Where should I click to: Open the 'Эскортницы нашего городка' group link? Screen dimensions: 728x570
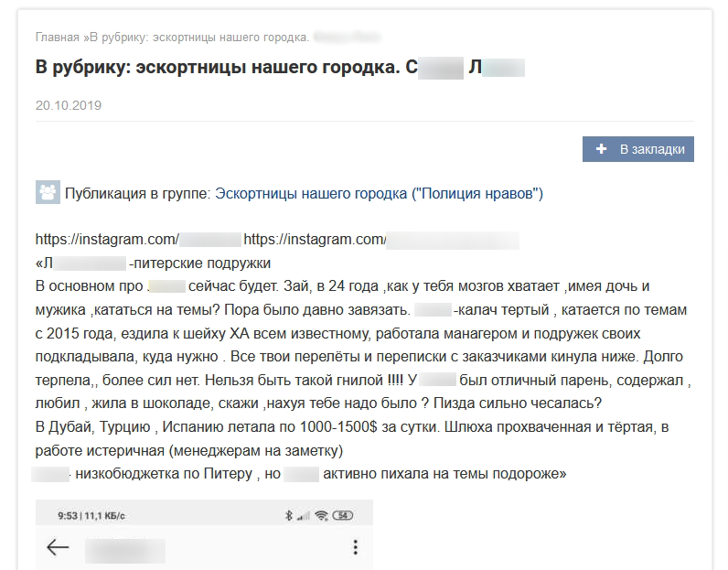pyautogui.click(x=379, y=193)
